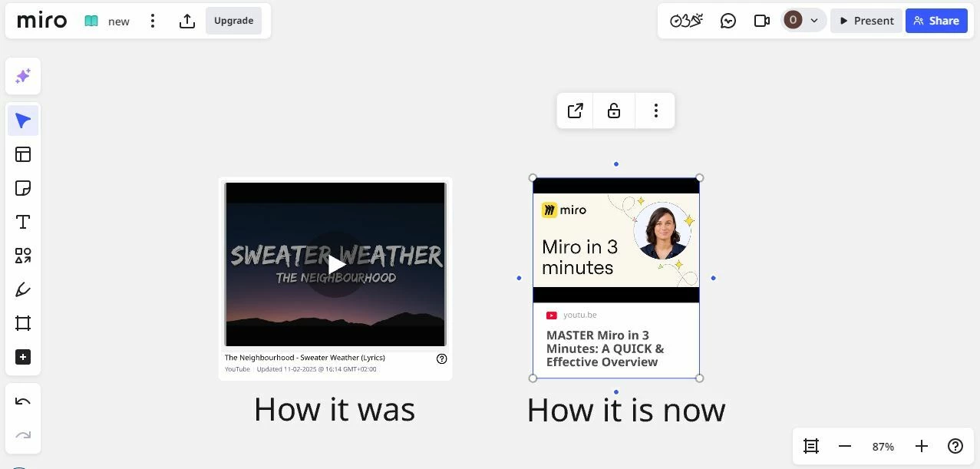Open embed more options menu
Screen dimensions: 980x469
[655, 111]
